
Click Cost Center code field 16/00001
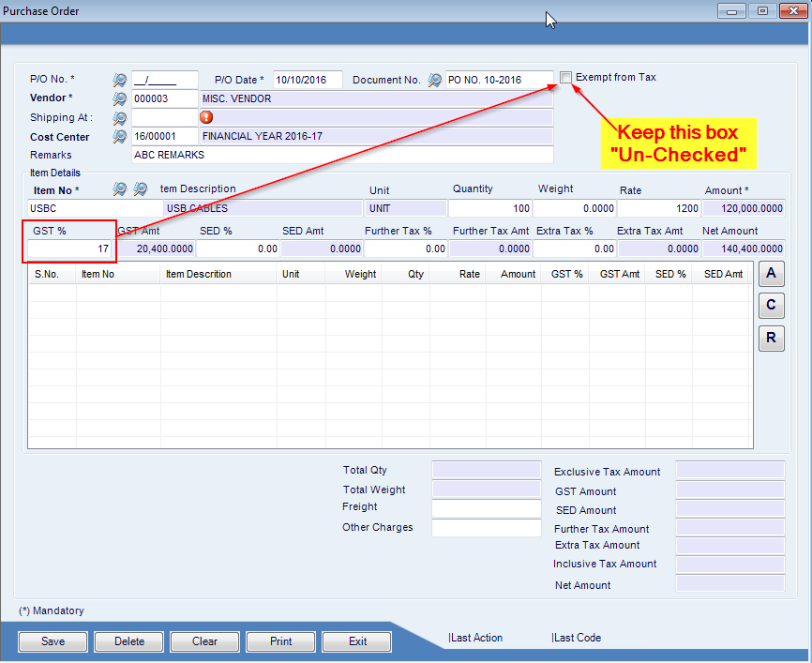click(x=165, y=136)
